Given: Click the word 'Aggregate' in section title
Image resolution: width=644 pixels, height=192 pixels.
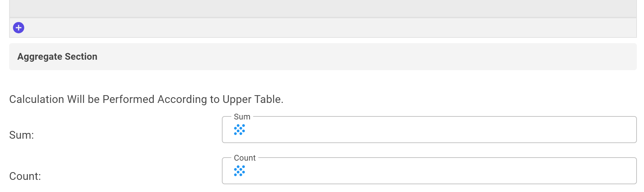Looking at the screenshot, I should click(x=40, y=57).
